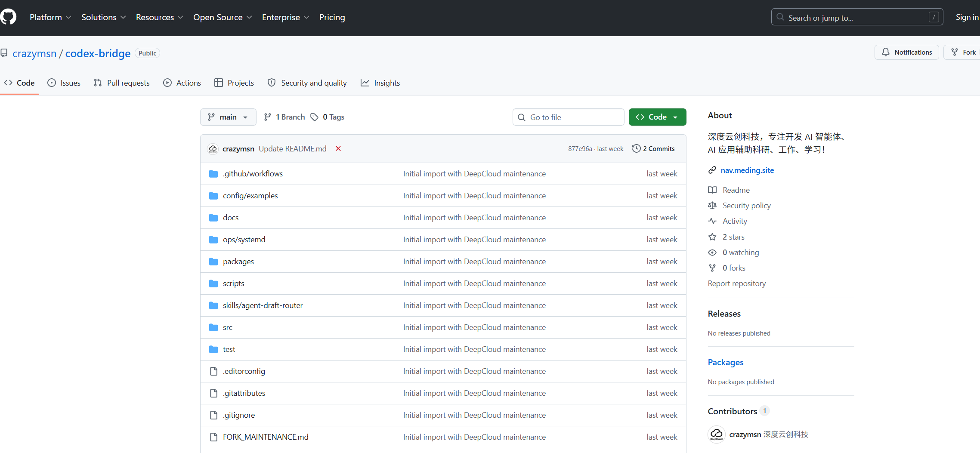Screen dimensions: 980x453
Task: Expand the Resources menu
Action: [x=159, y=17]
